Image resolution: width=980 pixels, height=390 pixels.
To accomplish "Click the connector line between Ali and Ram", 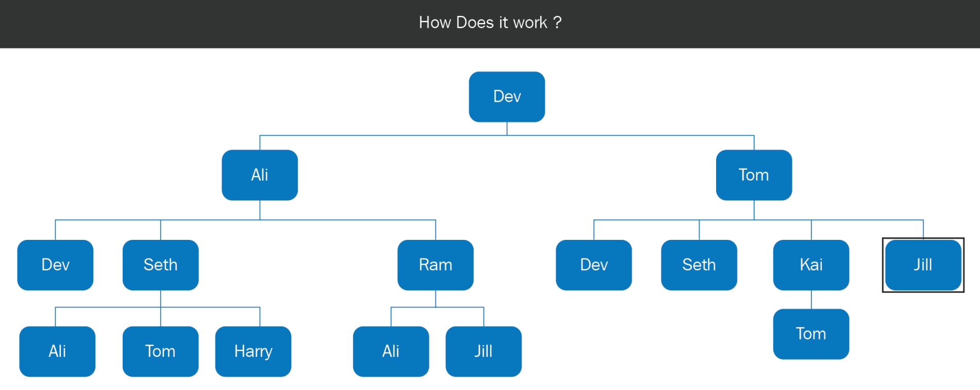I will click(x=348, y=220).
